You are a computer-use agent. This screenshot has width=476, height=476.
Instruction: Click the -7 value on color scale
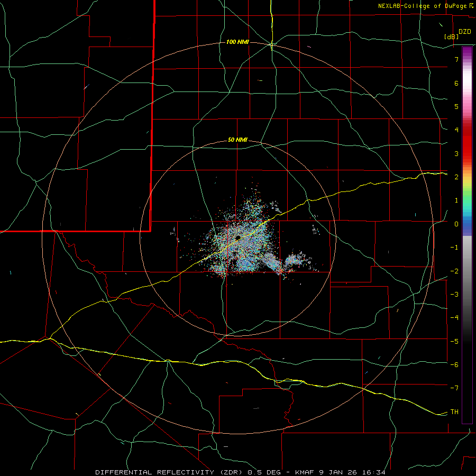click(x=454, y=388)
